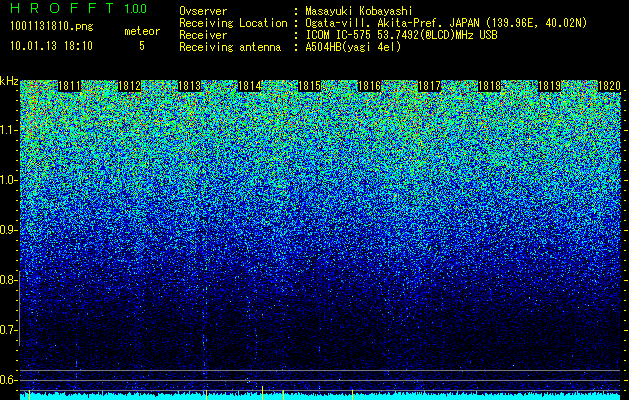This screenshot has height=400, width=629.
Task: Click the 1814 time label
Action: point(250,86)
